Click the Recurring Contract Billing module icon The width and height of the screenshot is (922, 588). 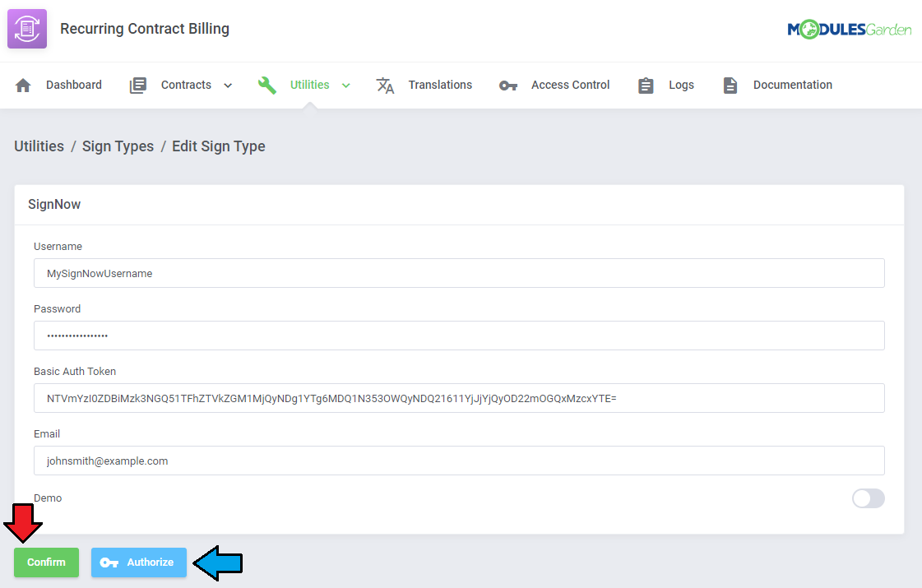[27, 28]
